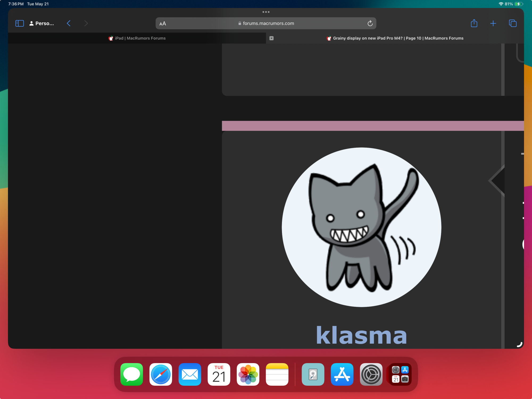Image resolution: width=532 pixels, height=399 pixels.
Task: Open klasma's cat avatar
Action: (x=361, y=227)
